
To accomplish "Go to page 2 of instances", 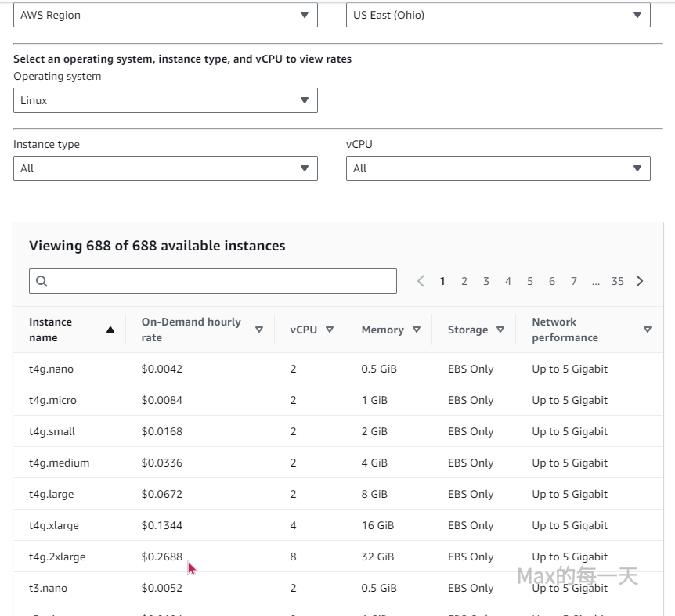I will [x=464, y=281].
